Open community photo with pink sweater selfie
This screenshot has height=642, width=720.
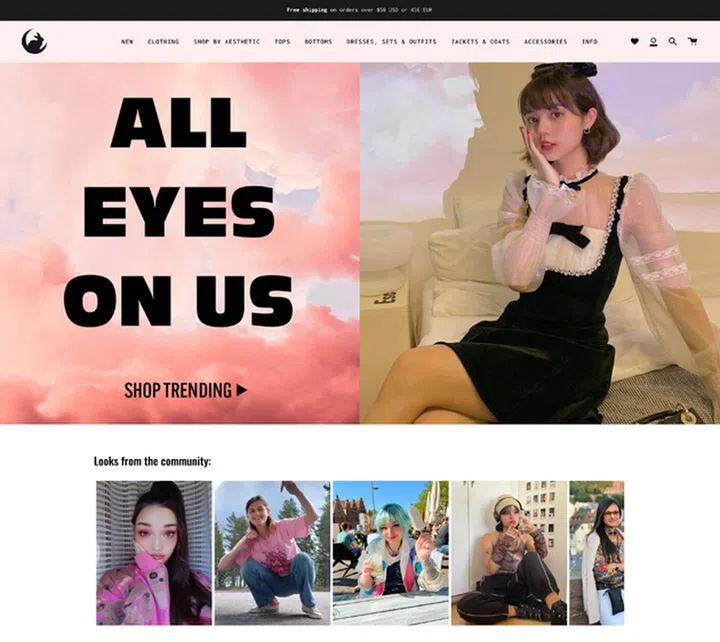(153, 553)
